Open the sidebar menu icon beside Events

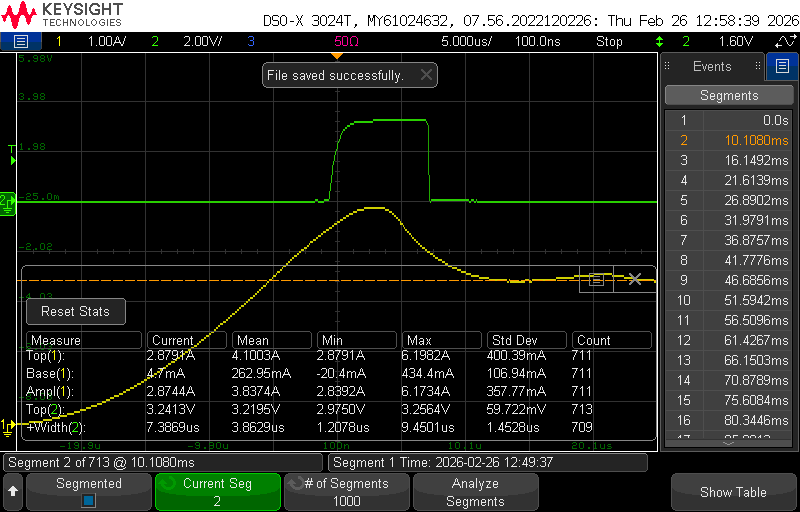pos(782,66)
